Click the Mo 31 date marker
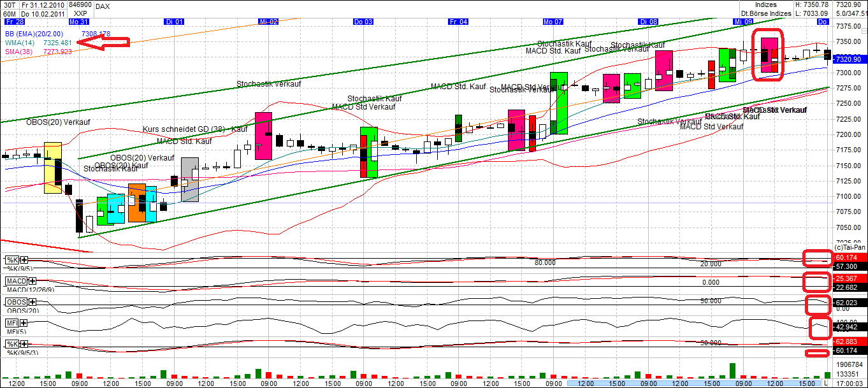The image size is (868, 388). coord(79,21)
